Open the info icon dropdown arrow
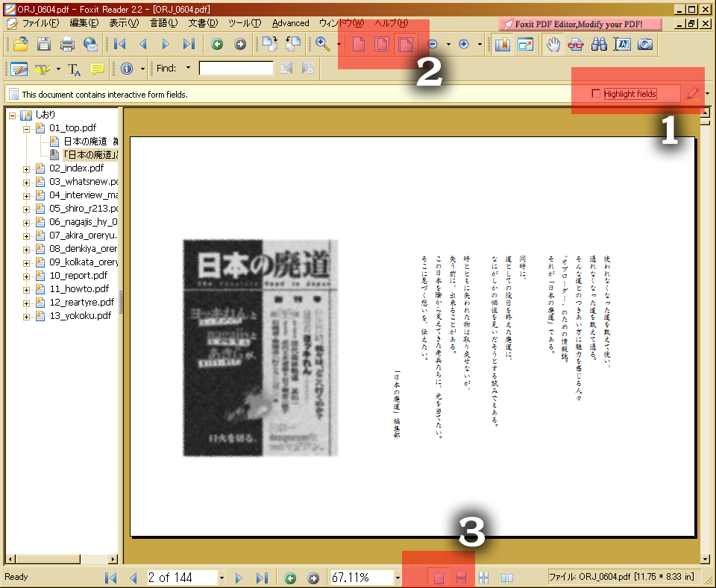 click(142, 69)
